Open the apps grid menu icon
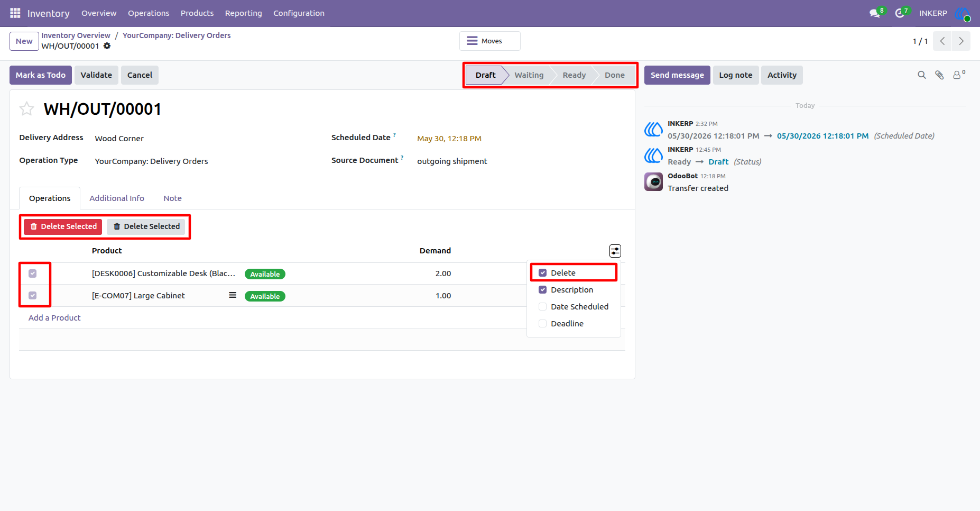Viewport: 980px width, 511px height. click(15, 13)
